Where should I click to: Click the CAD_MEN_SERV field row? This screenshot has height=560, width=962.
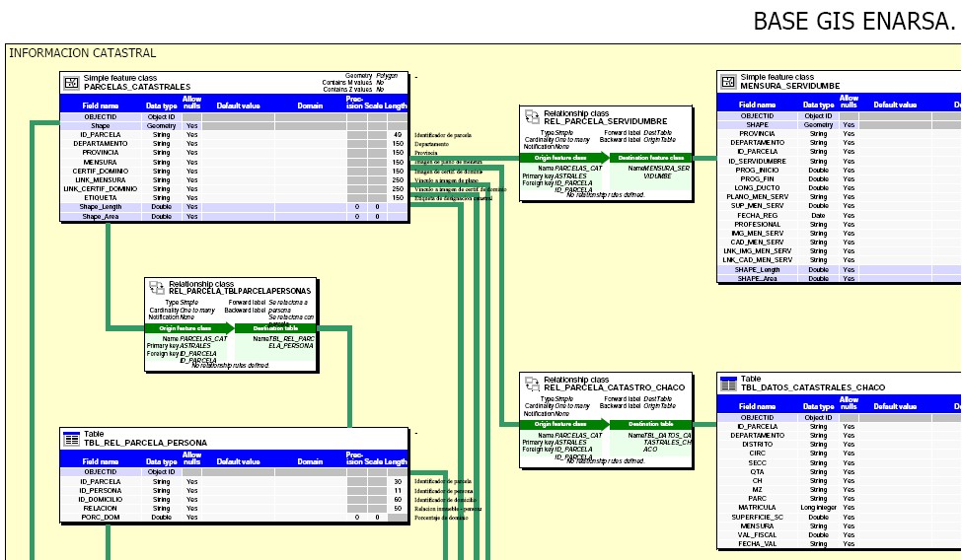click(x=840, y=243)
